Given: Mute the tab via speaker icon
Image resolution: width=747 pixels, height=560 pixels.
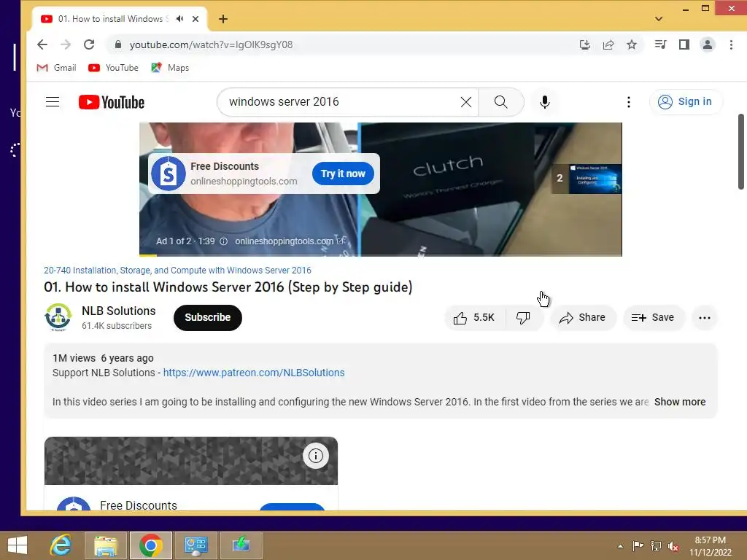Looking at the screenshot, I should 180,19.
